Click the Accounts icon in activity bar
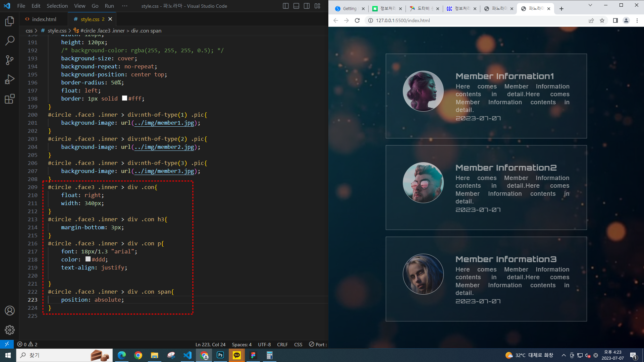 pos(10,311)
